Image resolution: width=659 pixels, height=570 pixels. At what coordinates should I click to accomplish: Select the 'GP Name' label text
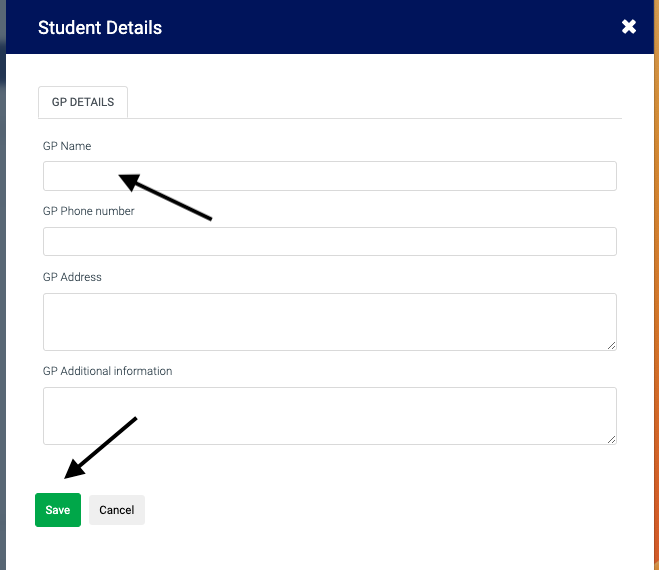(67, 146)
